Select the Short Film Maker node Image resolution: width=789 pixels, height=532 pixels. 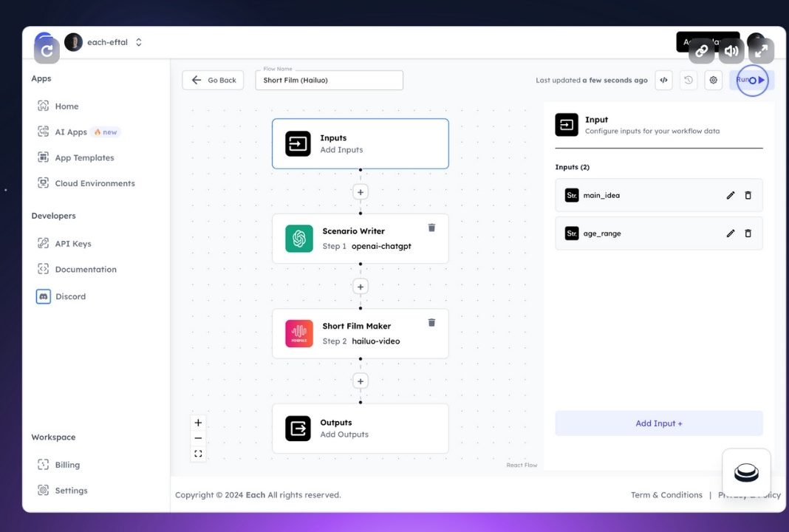[x=361, y=334]
